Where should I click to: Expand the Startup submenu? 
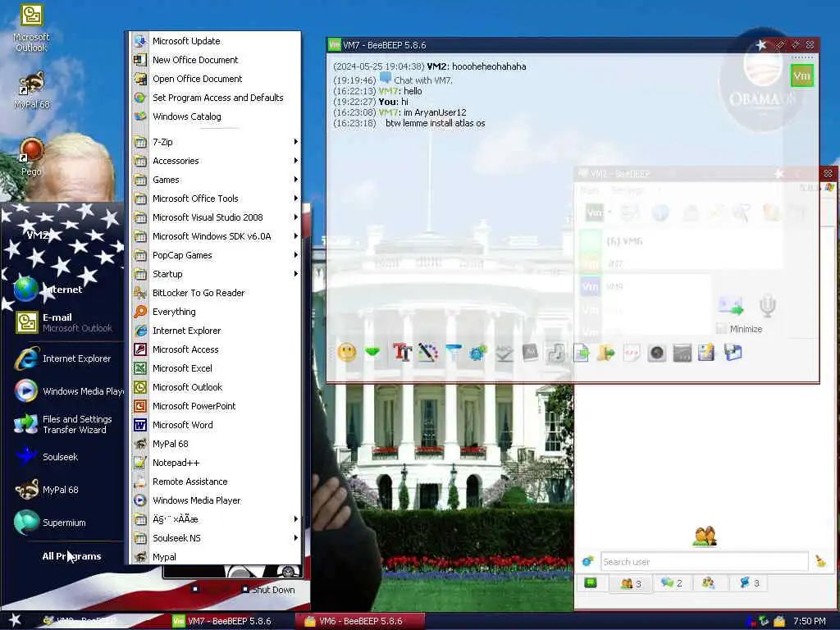point(216,274)
